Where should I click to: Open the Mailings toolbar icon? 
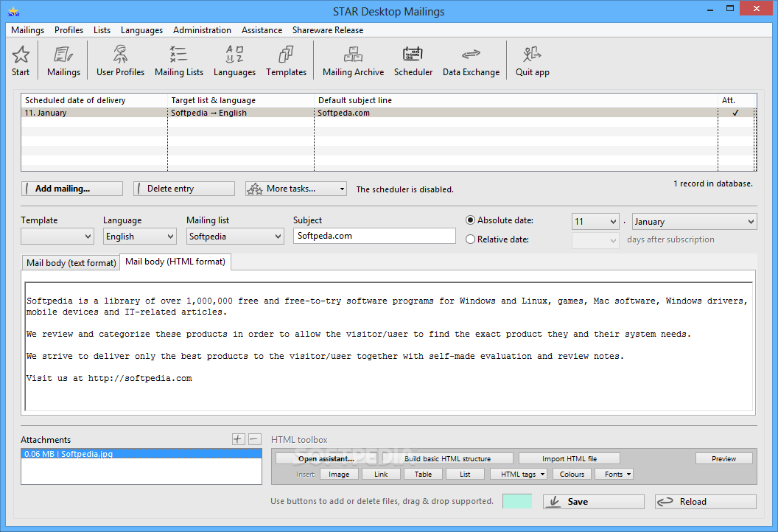pos(63,55)
